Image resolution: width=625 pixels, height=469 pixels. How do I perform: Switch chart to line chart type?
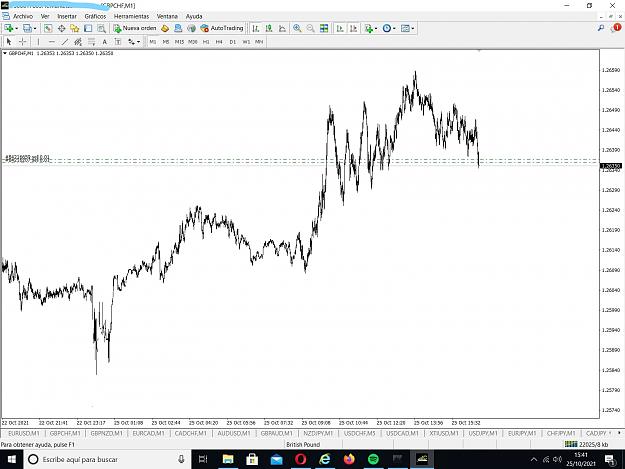point(282,28)
